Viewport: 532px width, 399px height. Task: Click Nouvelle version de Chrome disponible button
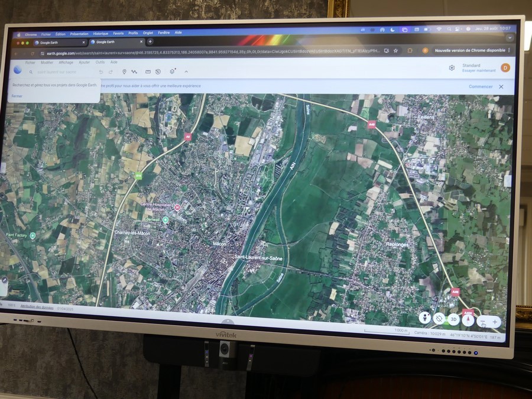(470, 50)
